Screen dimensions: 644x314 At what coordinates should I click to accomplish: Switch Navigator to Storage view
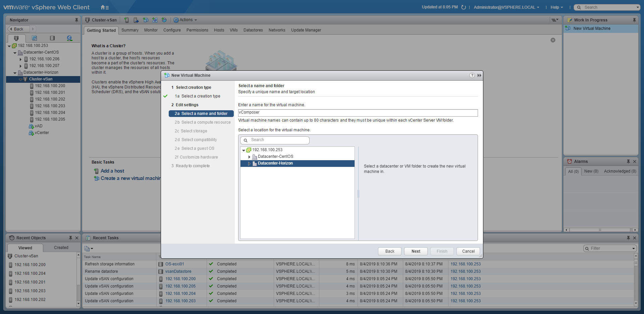coord(52,38)
